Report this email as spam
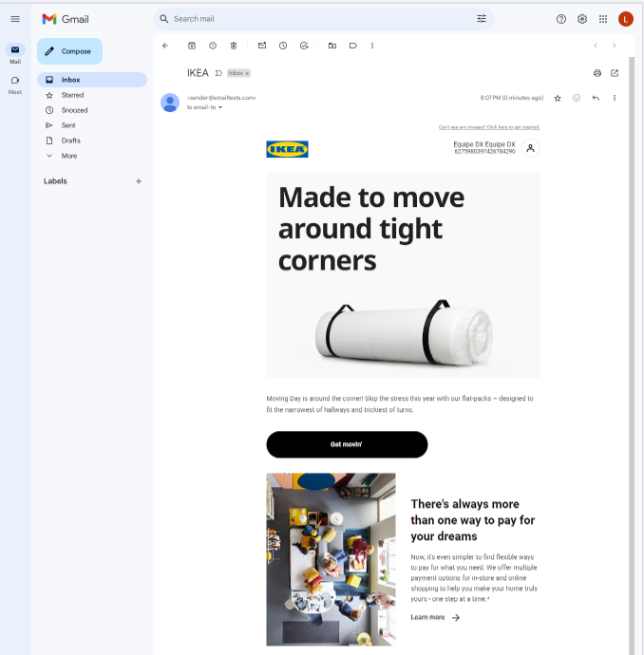644x655 pixels. [x=213, y=46]
